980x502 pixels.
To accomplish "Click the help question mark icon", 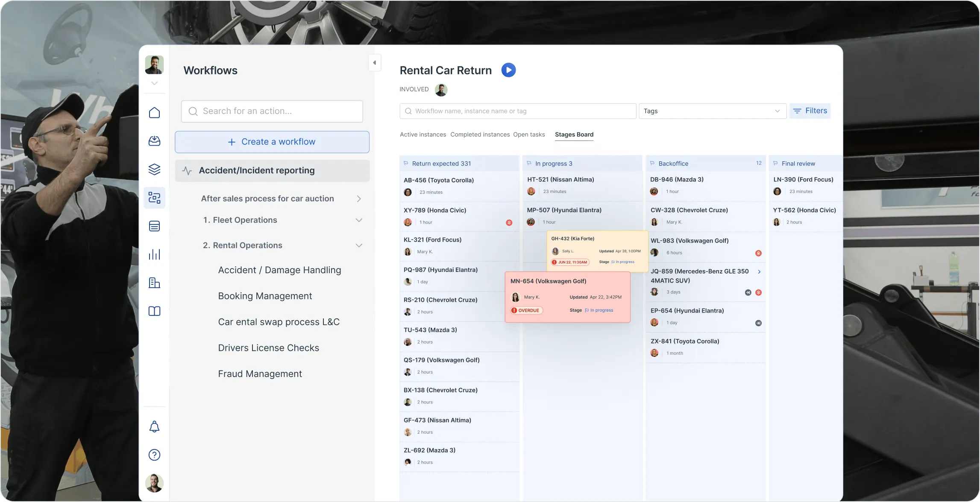I will pos(154,455).
